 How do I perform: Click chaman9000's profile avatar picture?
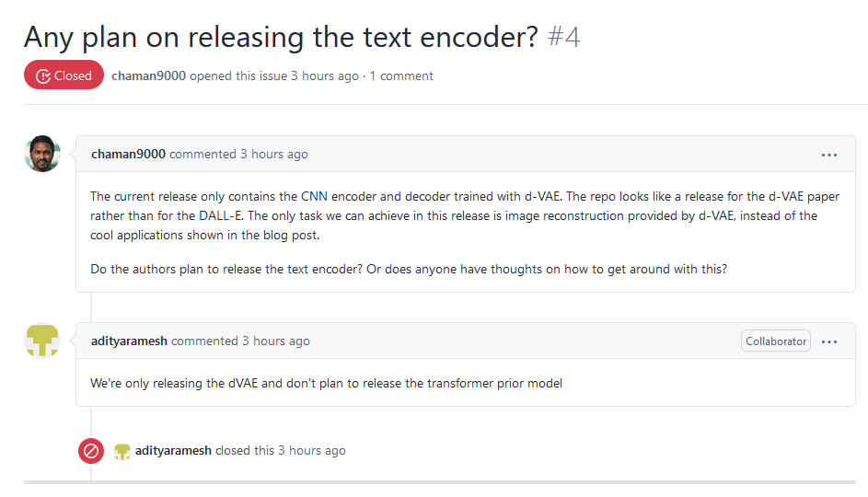(42, 154)
